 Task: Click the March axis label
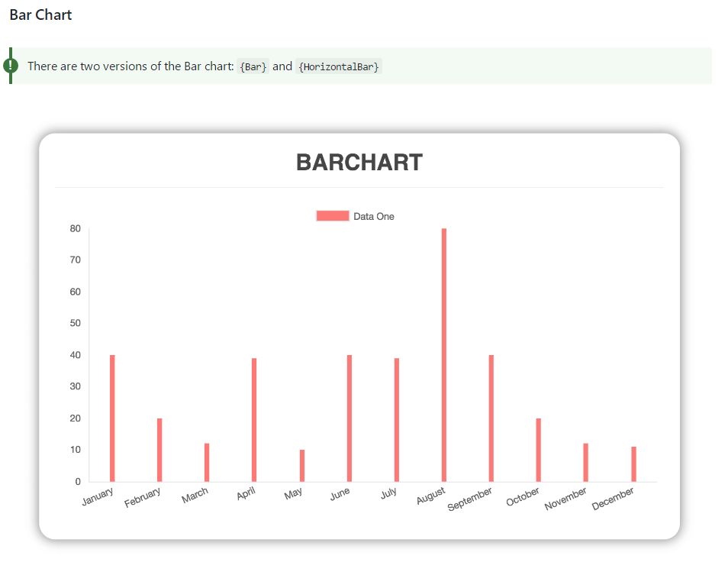click(195, 495)
